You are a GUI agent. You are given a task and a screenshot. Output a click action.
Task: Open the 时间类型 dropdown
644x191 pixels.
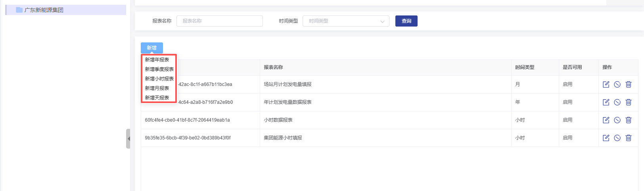click(x=345, y=21)
